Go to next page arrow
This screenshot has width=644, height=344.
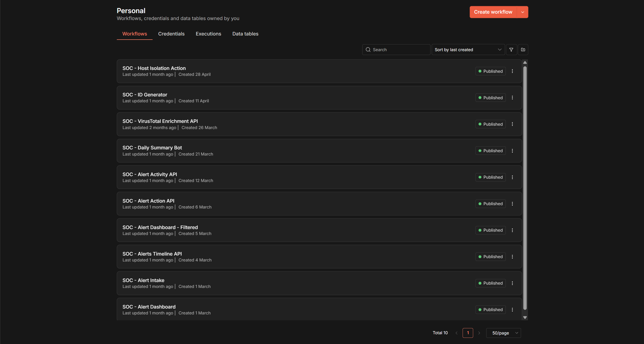tap(479, 333)
